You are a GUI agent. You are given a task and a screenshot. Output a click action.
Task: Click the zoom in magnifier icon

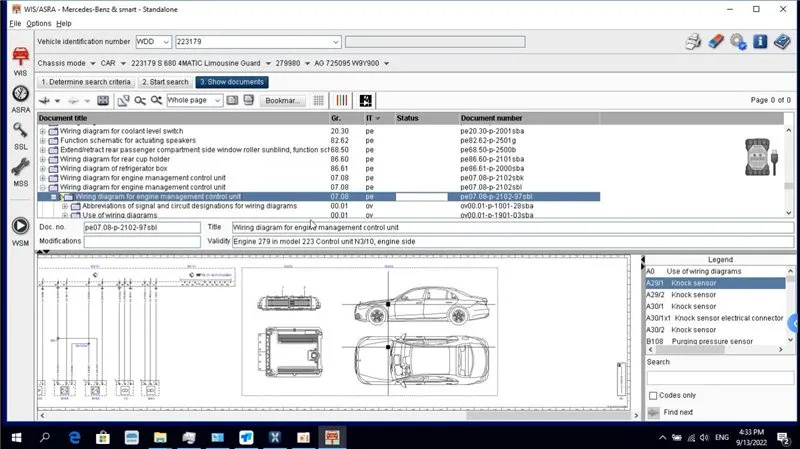click(156, 101)
